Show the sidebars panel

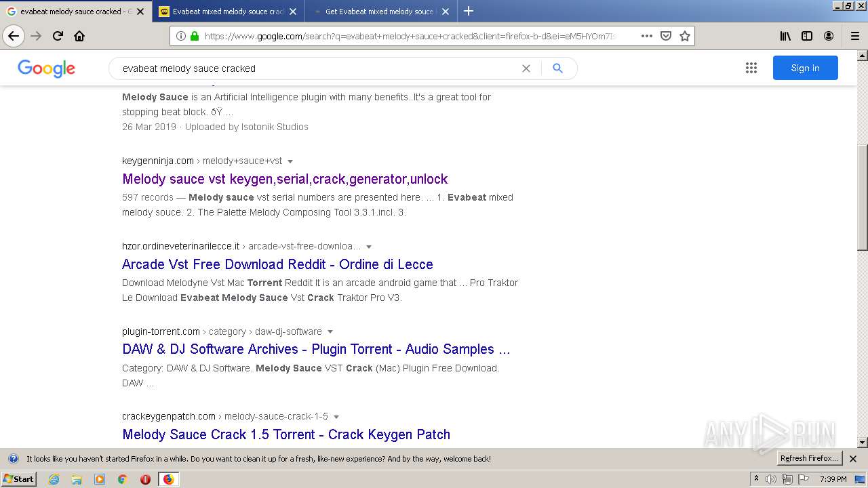coord(807,36)
